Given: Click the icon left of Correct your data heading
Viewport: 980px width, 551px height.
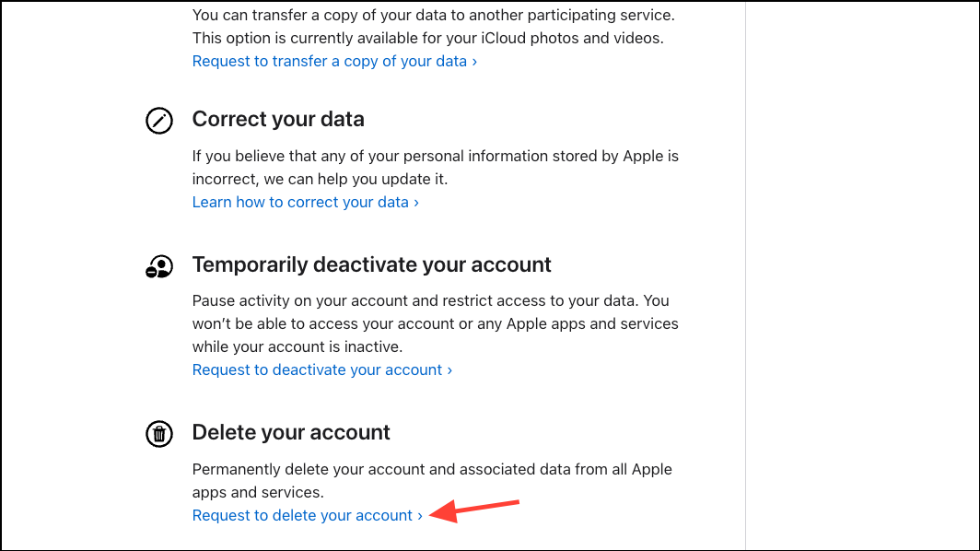Looking at the screenshot, I should click(158, 120).
